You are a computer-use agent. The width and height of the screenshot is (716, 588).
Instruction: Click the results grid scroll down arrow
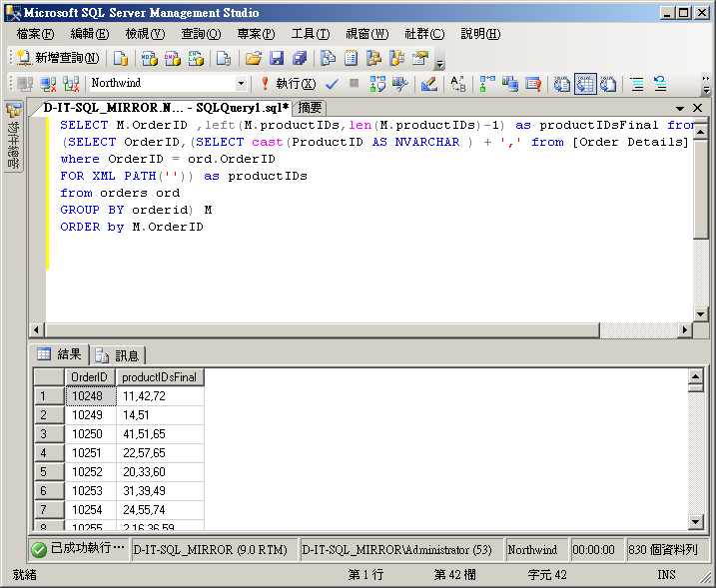tap(695, 522)
